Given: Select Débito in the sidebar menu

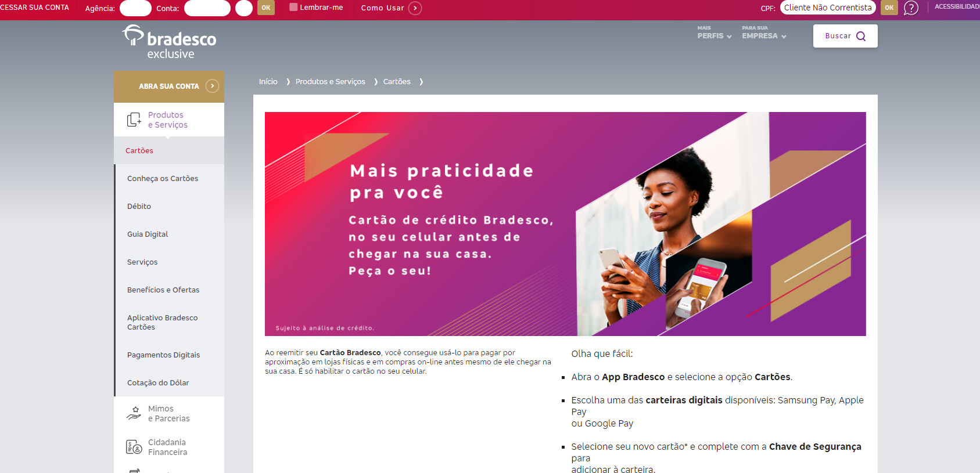Looking at the screenshot, I should click(139, 206).
